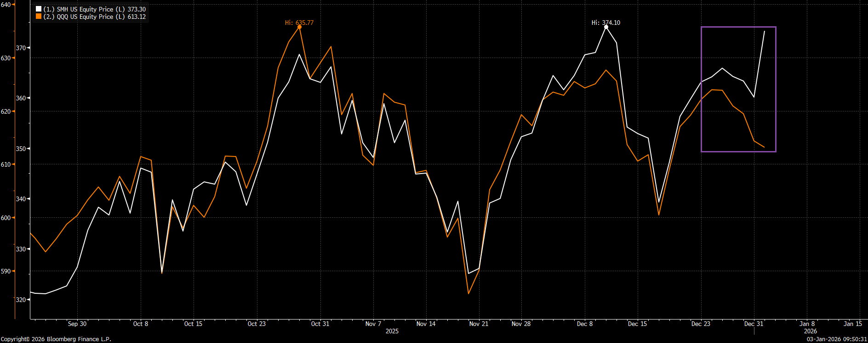Click the orange QQQ legend color swatch
868x343 pixels.
pos(39,17)
